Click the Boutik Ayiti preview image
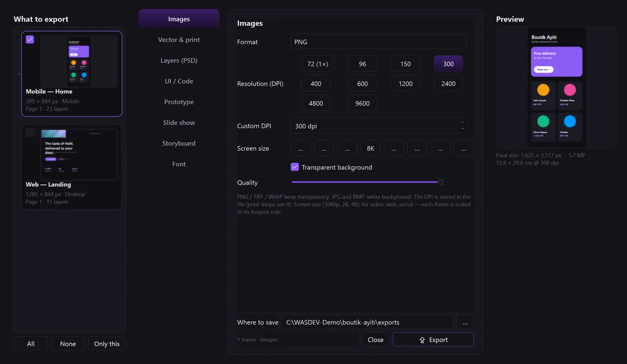Screen dimensions: 627x364 click(x=557, y=87)
